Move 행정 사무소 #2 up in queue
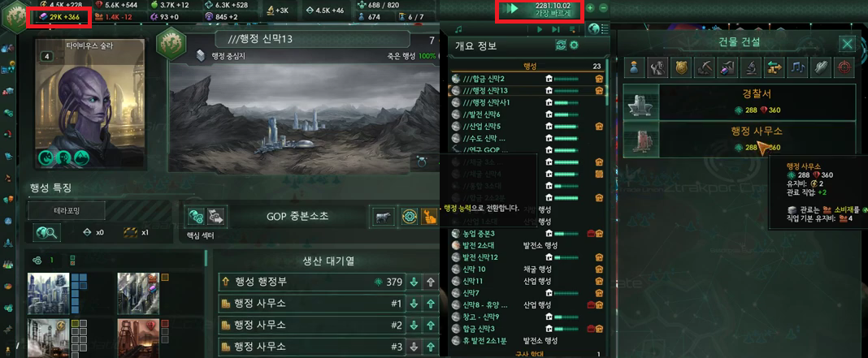Image resolution: width=868 pixels, height=358 pixels. [431, 326]
